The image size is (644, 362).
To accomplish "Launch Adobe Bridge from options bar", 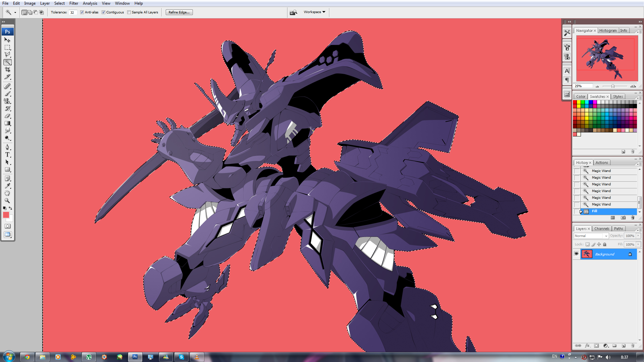I will click(x=293, y=12).
